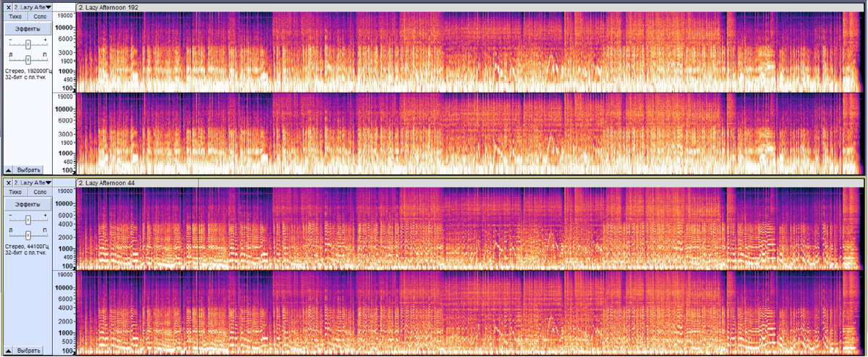868x357 pixels.
Task: Open the 44100Hz track's name dropdown menu
Action: pos(33,182)
